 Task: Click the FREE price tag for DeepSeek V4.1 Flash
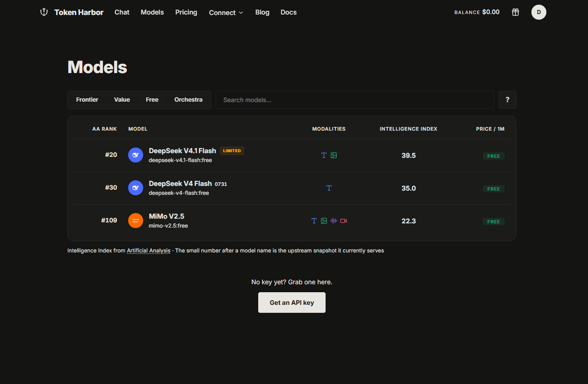494,156
